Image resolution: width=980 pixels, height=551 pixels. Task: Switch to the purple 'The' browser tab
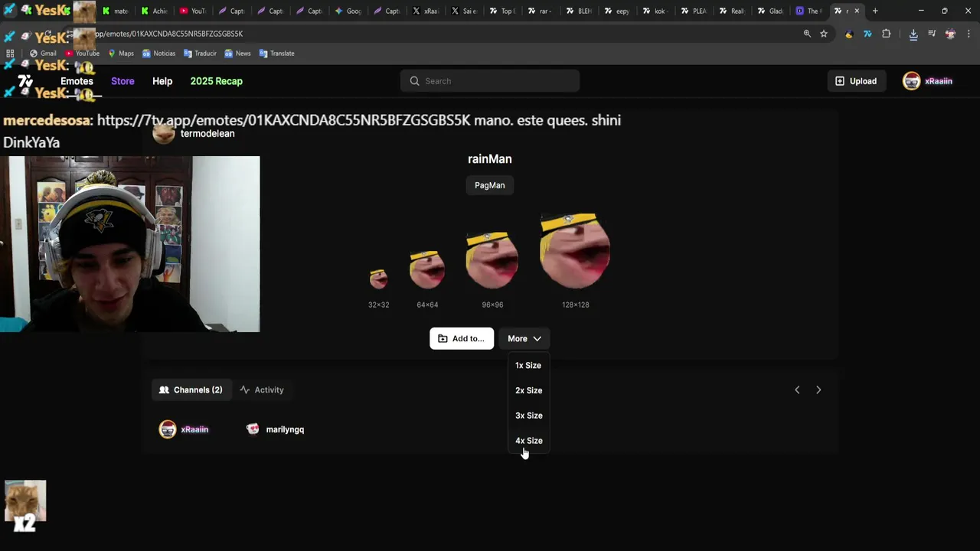pos(809,11)
